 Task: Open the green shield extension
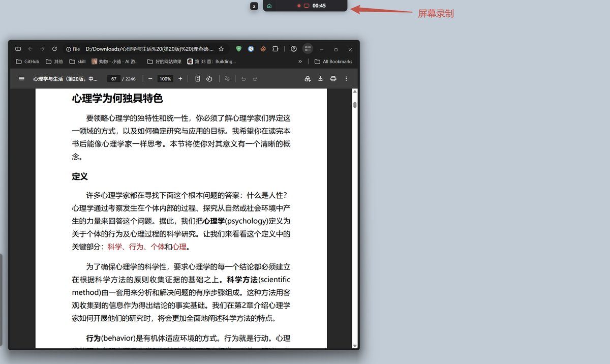coord(239,49)
